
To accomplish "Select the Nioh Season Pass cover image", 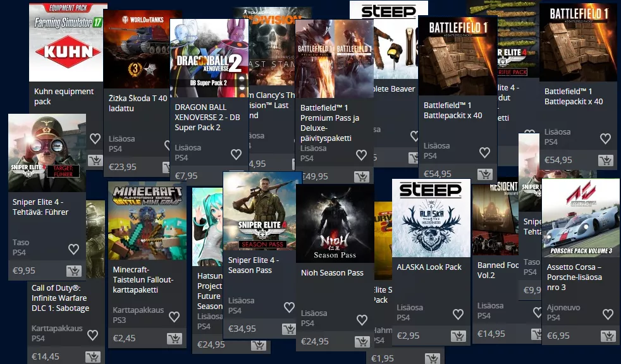I will pyautogui.click(x=335, y=224).
